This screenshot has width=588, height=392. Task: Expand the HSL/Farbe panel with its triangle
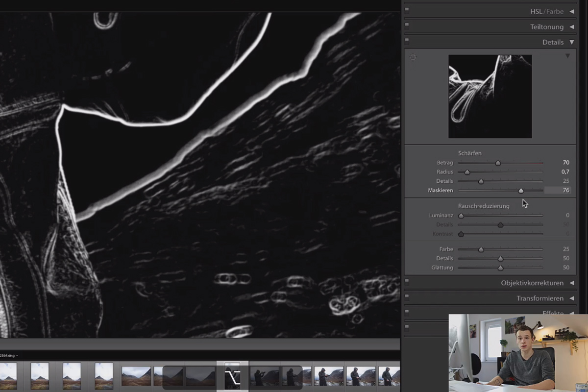pyautogui.click(x=571, y=11)
